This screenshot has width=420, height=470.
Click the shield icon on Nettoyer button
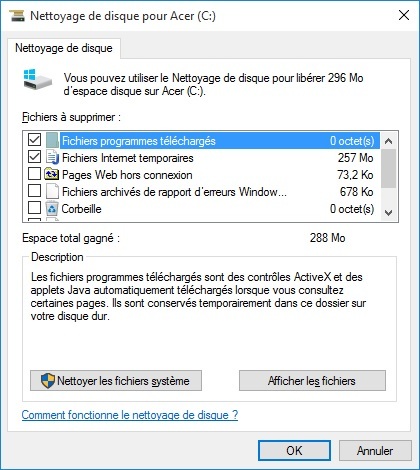pos(48,380)
